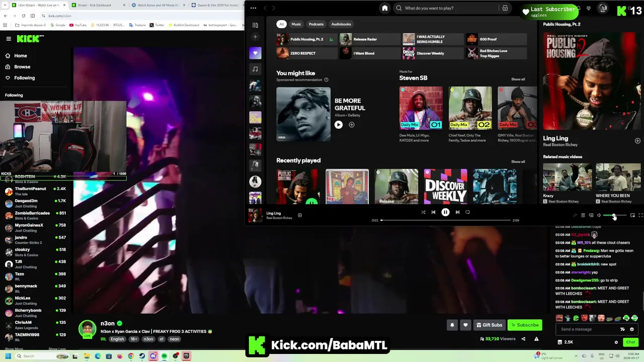Add Ling Ling to library from the Now Playing panel

637,141
